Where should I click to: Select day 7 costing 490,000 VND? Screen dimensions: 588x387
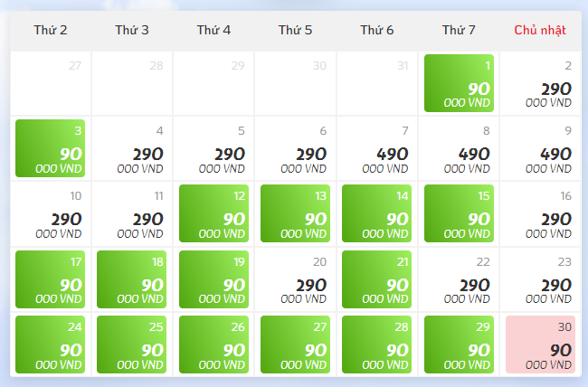point(377,148)
